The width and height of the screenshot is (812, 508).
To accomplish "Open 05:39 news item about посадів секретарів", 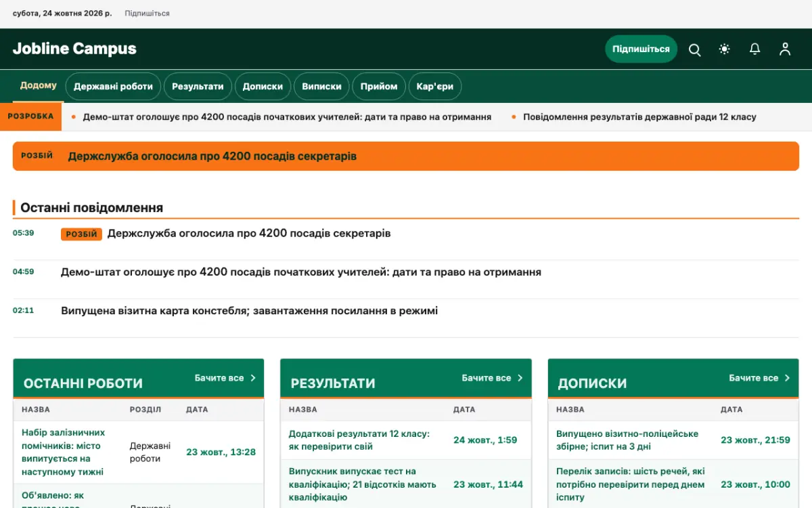I will coord(249,234).
